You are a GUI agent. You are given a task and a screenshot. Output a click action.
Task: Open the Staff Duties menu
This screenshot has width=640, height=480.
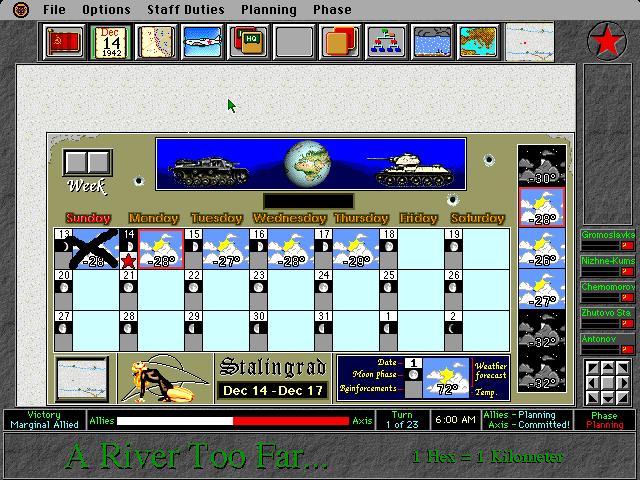click(x=186, y=10)
